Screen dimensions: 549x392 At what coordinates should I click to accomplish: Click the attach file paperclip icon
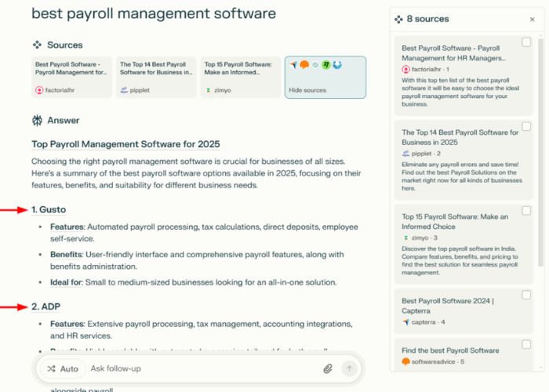coord(328,368)
